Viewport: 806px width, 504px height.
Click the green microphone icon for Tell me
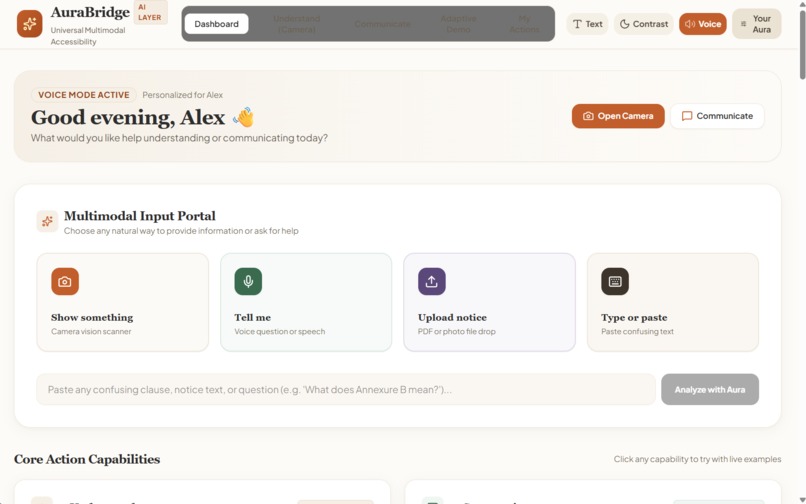point(248,281)
